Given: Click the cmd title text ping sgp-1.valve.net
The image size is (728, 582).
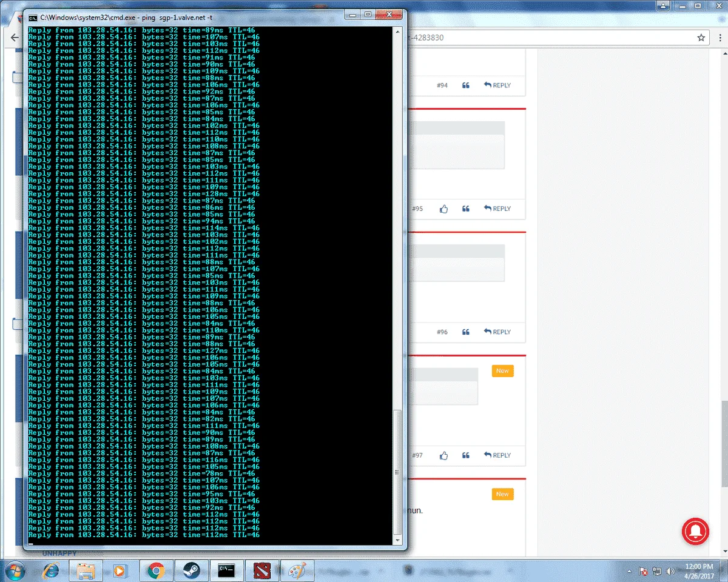Looking at the screenshot, I should (x=173, y=18).
